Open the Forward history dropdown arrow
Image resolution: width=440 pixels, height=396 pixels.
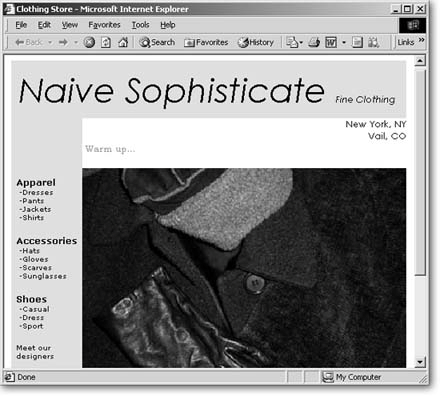pos(76,43)
